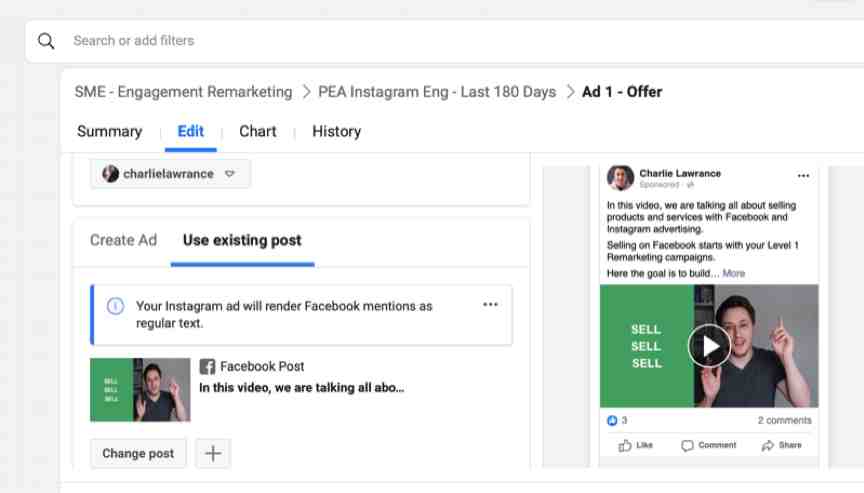Click the Like button in preview
The width and height of the screenshot is (864, 493).
click(x=635, y=446)
